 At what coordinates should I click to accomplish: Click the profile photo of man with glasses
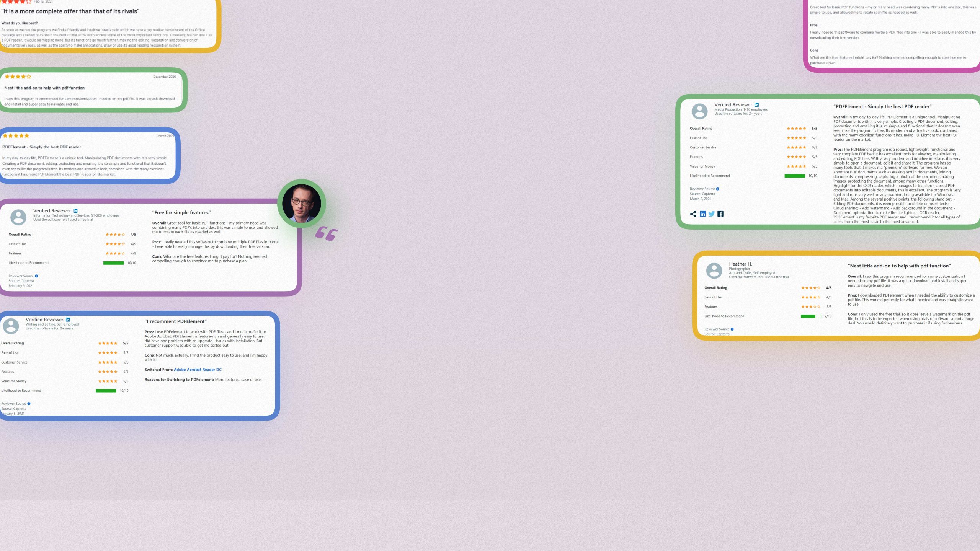(302, 204)
